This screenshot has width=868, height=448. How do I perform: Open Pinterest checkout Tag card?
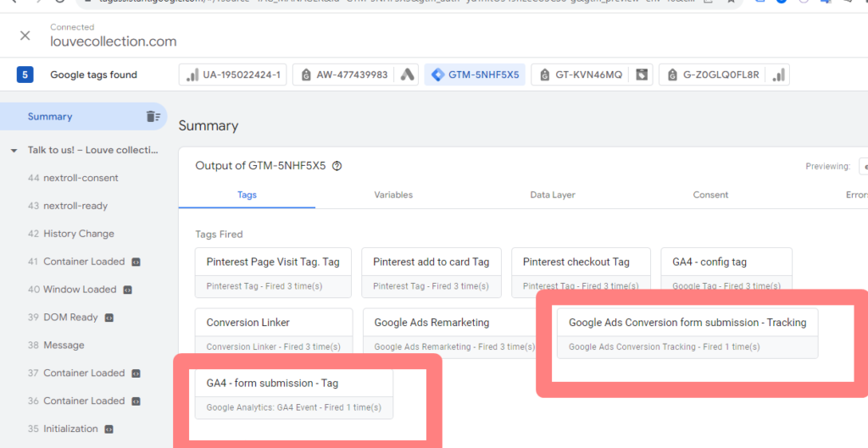pyautogui.click(x=581, y=273)
